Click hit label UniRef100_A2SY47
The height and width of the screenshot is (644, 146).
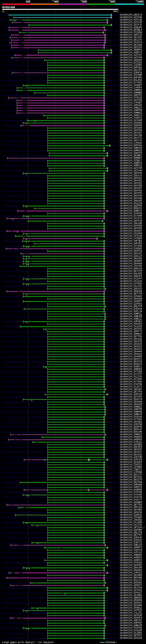point(131,55)
